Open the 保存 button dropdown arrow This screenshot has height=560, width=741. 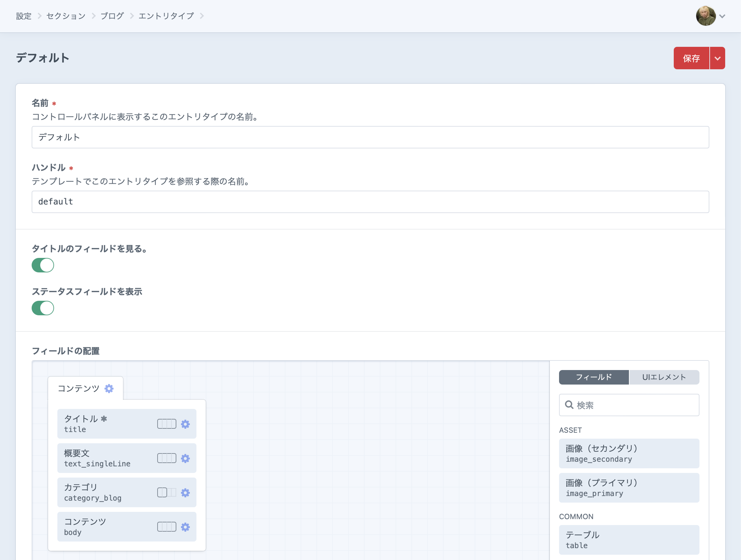tap(718, 58)
